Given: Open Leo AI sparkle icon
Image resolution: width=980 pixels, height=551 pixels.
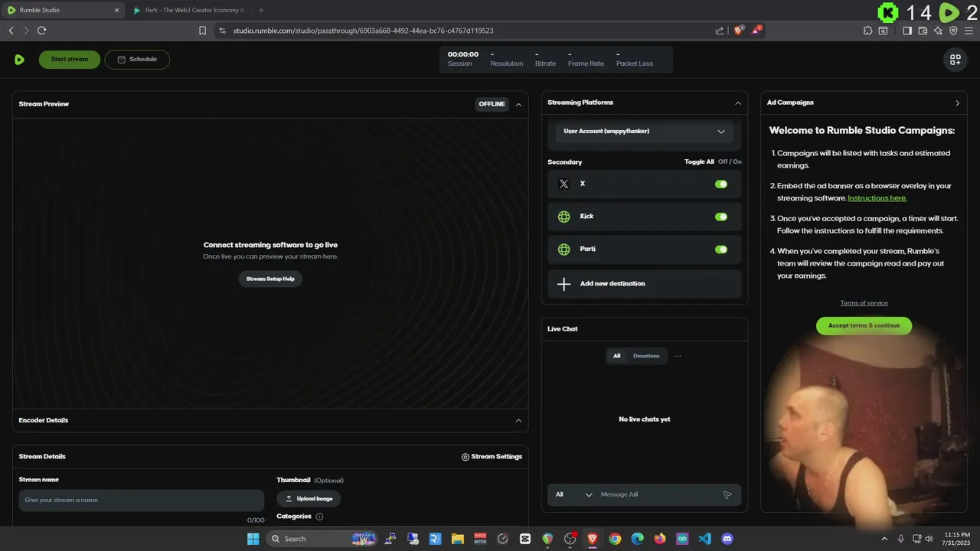Looking at the screenshot, I should click(x=938, y=31).
